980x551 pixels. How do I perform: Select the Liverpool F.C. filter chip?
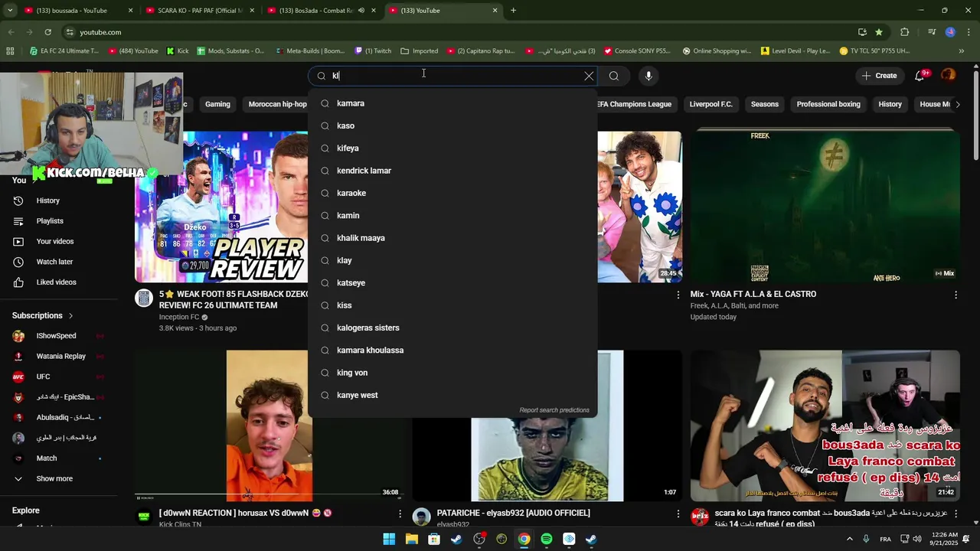coord(710,104)
